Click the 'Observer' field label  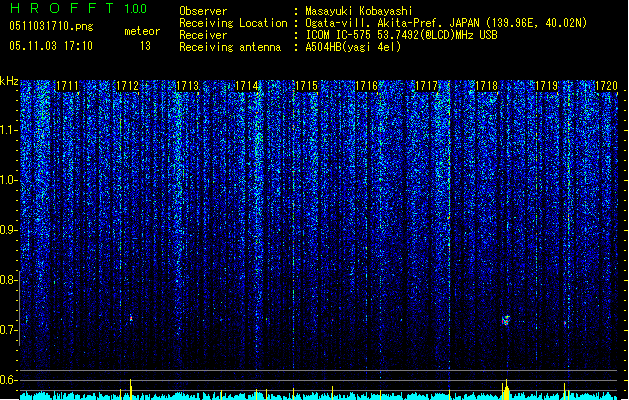tap(203, 11)
